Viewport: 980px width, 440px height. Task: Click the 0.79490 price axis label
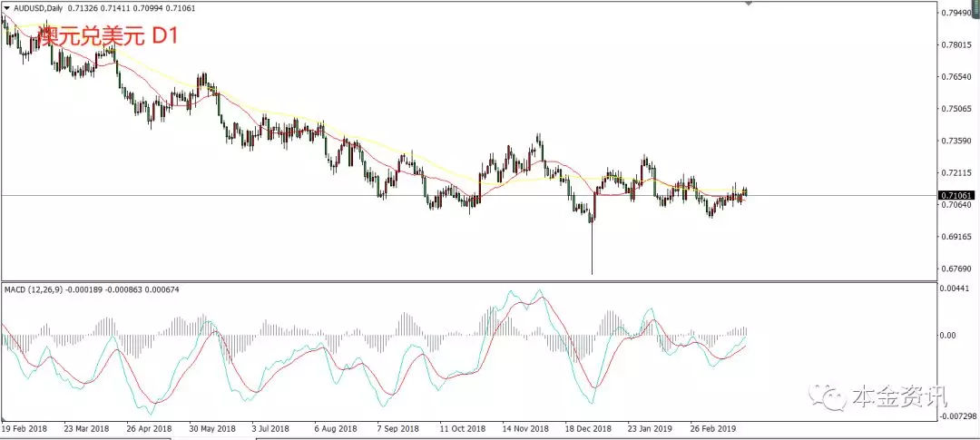(957, 13)
